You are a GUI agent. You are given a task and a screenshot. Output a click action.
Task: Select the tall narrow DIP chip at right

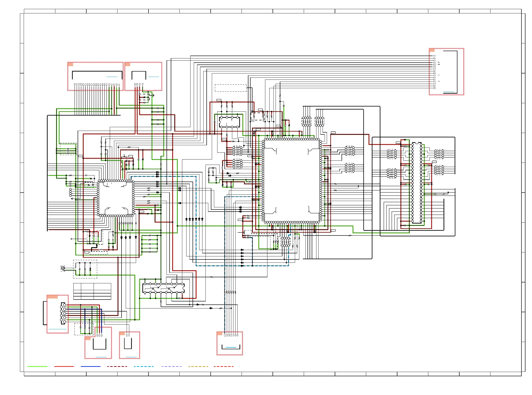pos(417,183)
